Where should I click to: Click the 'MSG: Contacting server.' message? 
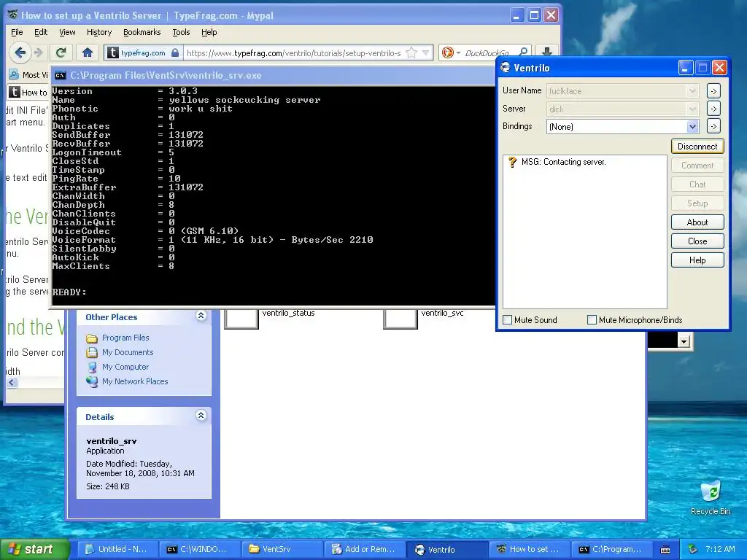[564, 162]
